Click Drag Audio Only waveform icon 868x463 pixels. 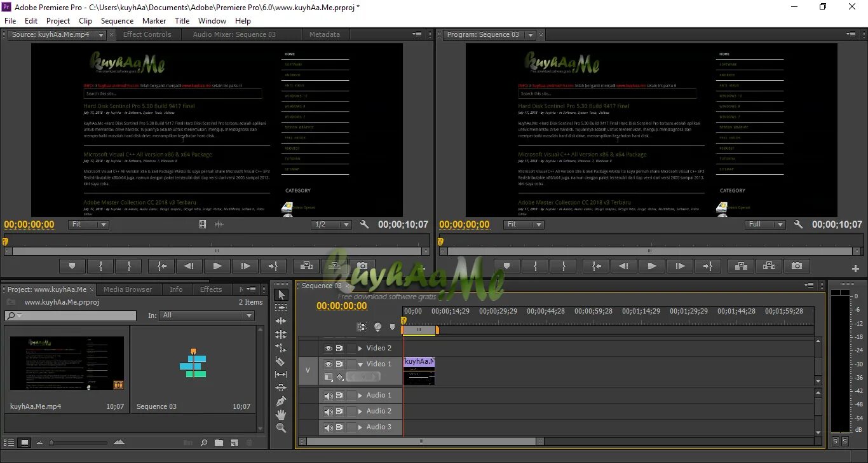219,225
